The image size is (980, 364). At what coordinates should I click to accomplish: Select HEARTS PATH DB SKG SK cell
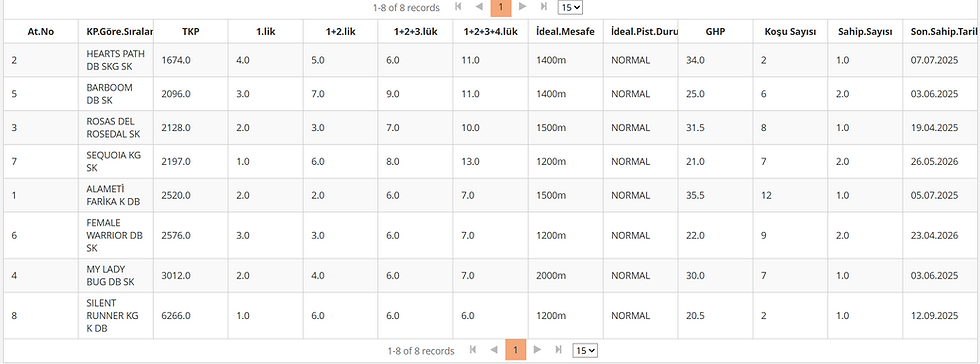pos(116,60)
